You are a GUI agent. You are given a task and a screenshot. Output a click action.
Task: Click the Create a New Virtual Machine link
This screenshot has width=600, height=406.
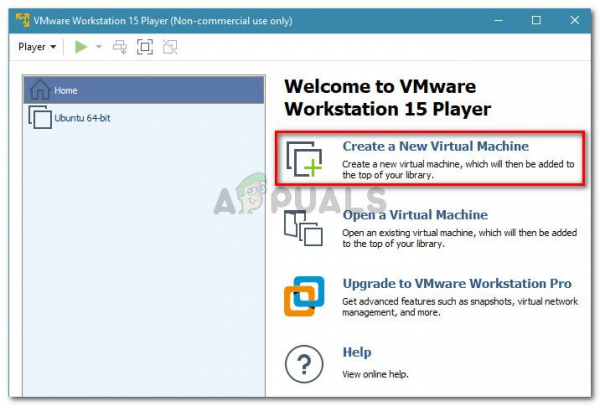click(435, 146)
